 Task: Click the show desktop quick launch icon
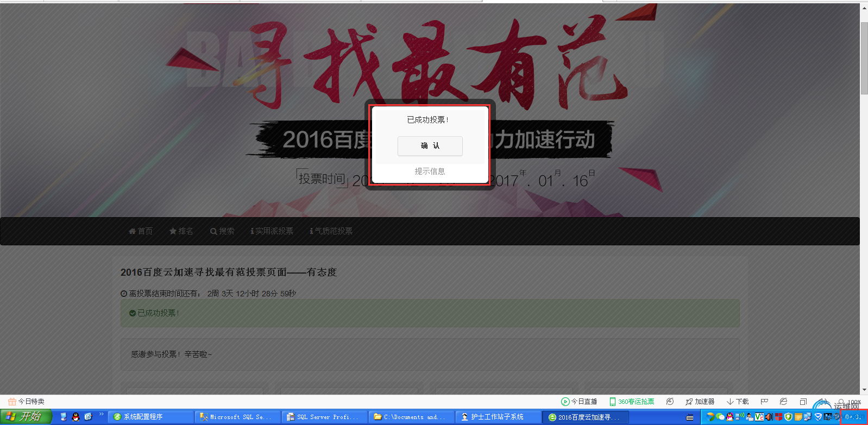64,417
